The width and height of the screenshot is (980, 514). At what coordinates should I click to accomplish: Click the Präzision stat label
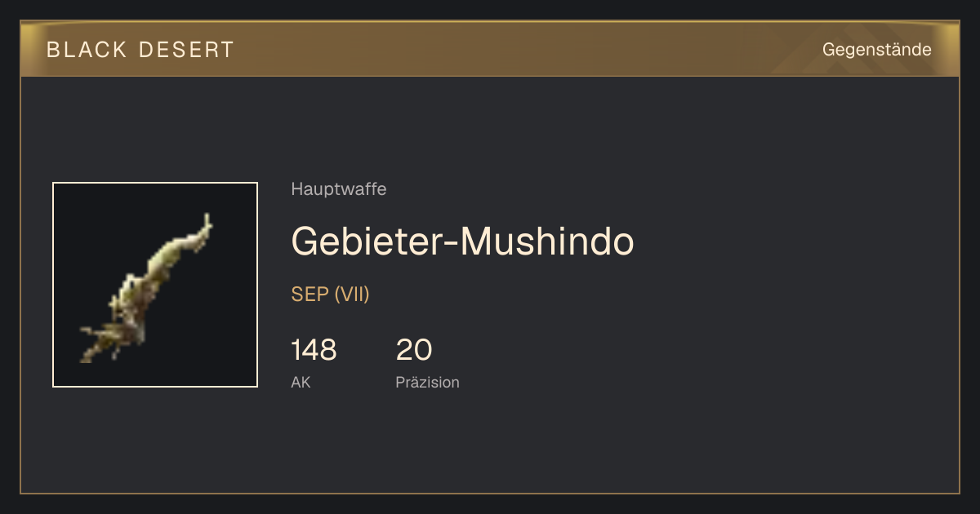click(427, 382)
